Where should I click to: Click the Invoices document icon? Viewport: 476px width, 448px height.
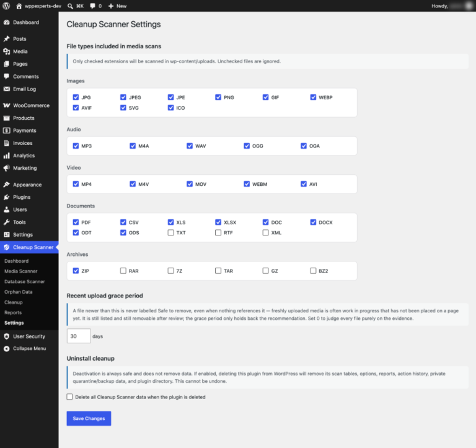(6, 143)
